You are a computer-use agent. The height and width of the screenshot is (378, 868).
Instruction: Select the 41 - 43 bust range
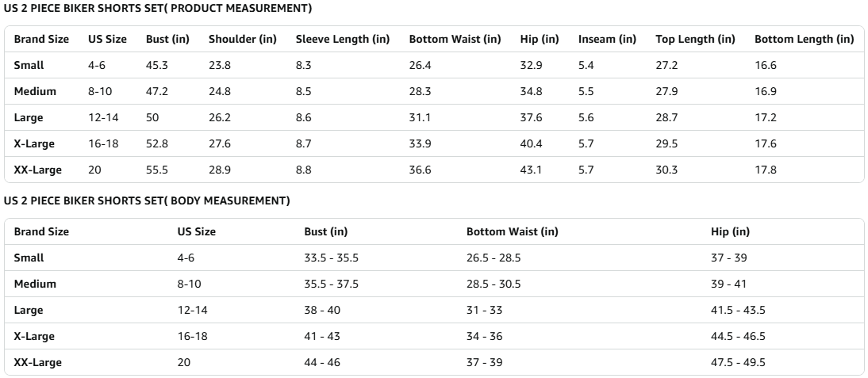click(322, 336)
